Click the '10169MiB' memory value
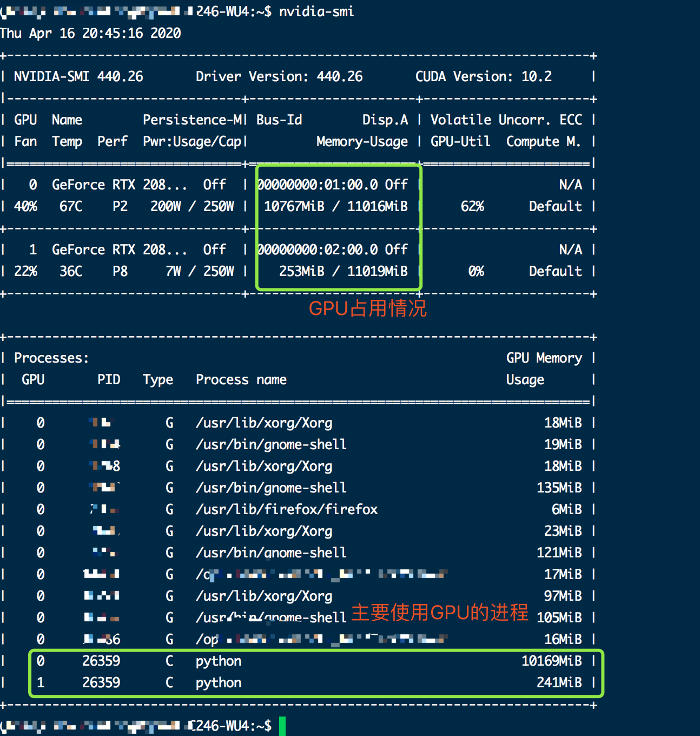 (x=552, y=661)
